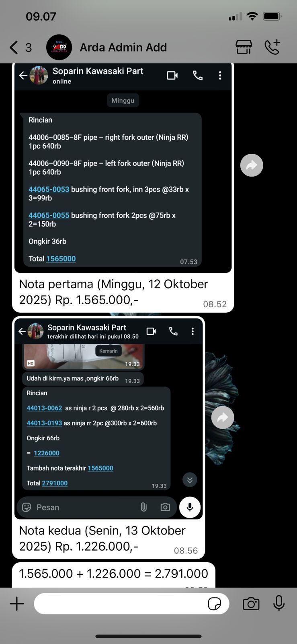Forward the first screenshot message

tap(252, 165)
